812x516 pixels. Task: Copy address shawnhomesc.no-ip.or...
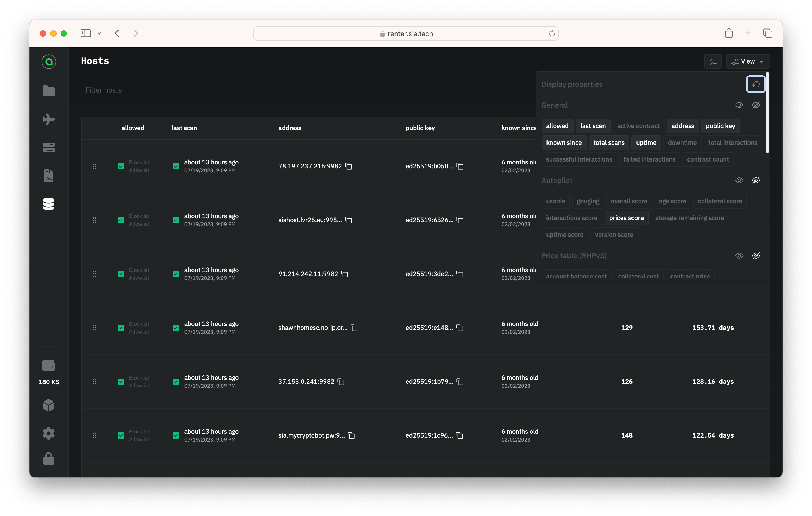354,328
